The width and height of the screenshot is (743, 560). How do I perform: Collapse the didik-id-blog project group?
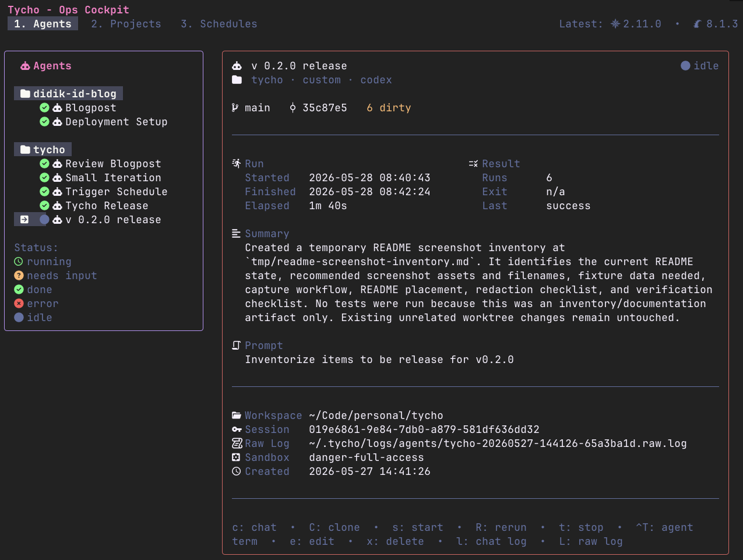[x=68, y=94]
